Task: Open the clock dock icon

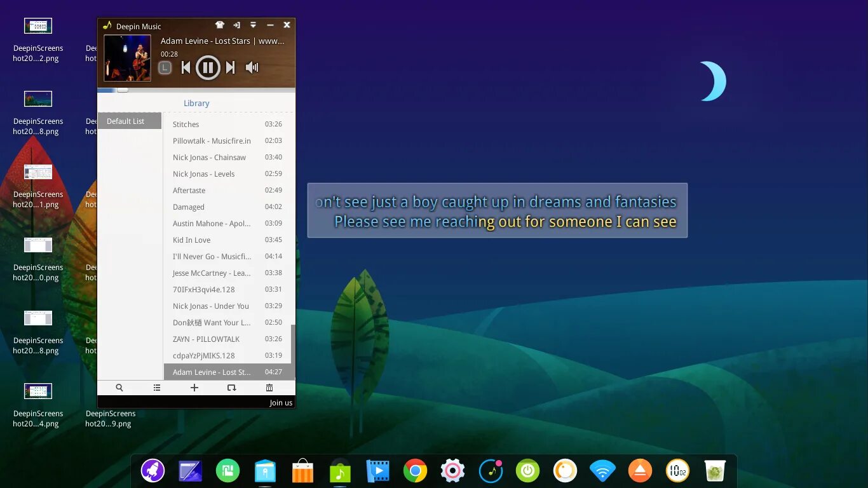Action: point(677,471)
